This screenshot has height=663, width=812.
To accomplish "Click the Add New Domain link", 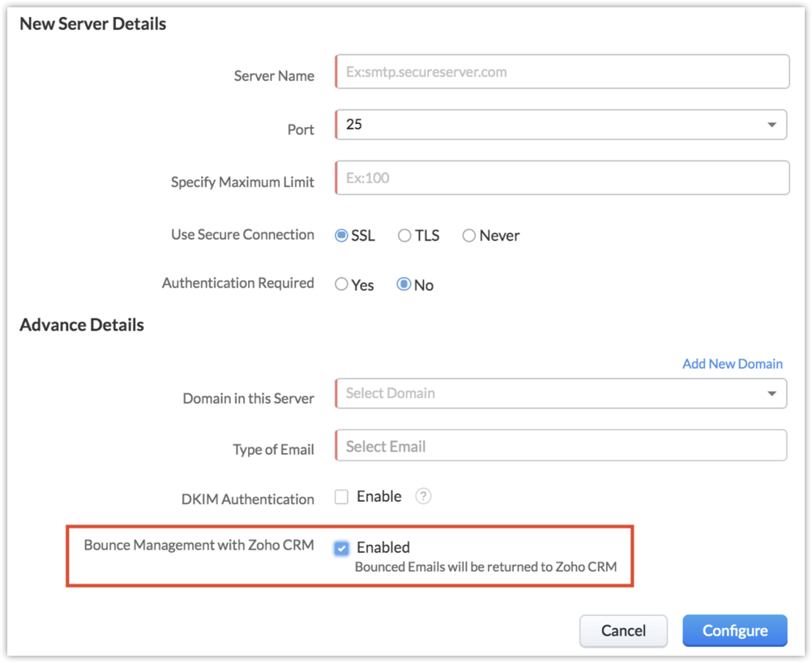I will click(733, 364).
